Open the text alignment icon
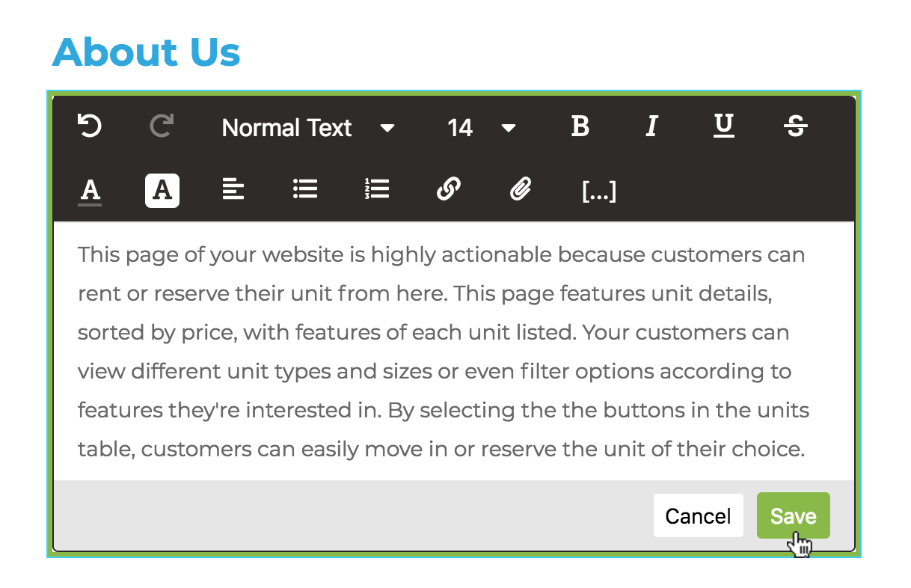Screen dimensions: 911x588 [x=233, y=189]
